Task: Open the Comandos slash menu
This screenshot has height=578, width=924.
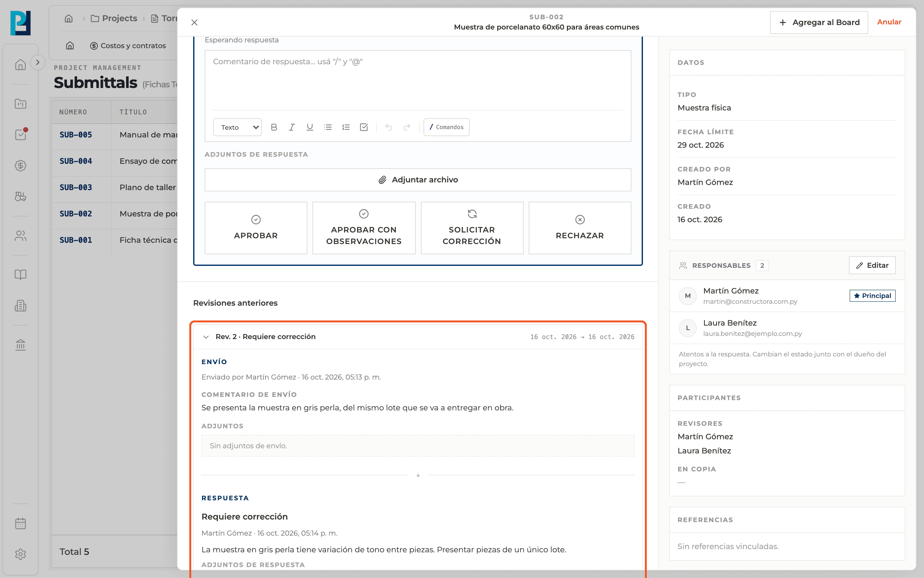Action: [446, 127]
